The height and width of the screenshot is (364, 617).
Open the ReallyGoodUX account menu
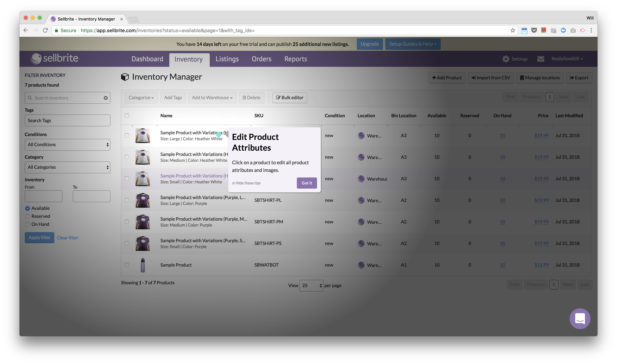click(567, 59)
